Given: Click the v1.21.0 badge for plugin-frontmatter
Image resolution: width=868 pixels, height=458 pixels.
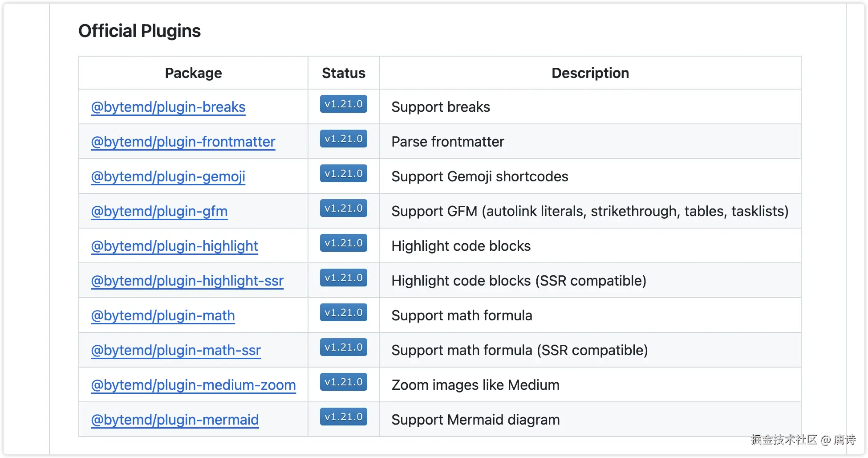Looking at the screenshot, I should [343, 139].
